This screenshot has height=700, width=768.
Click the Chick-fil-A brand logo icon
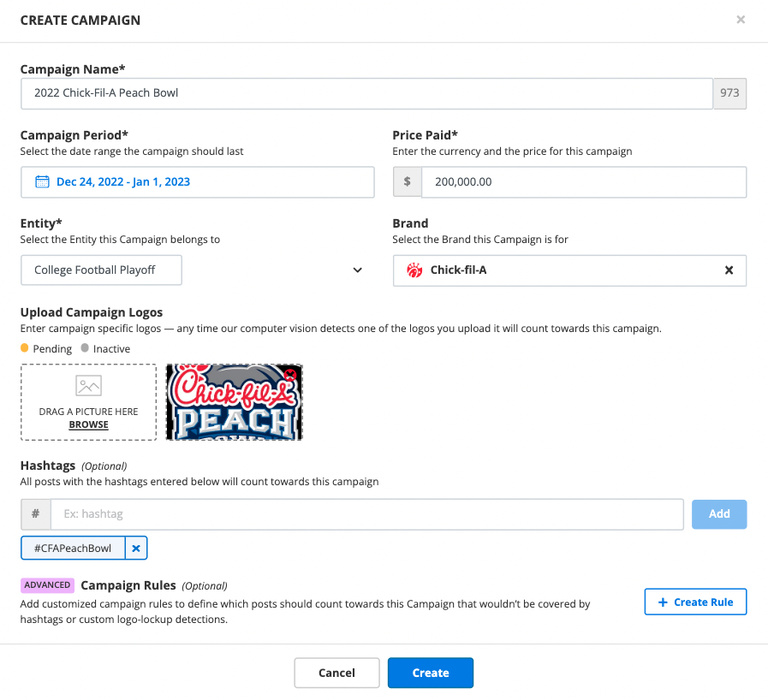[x=414, y=270]
